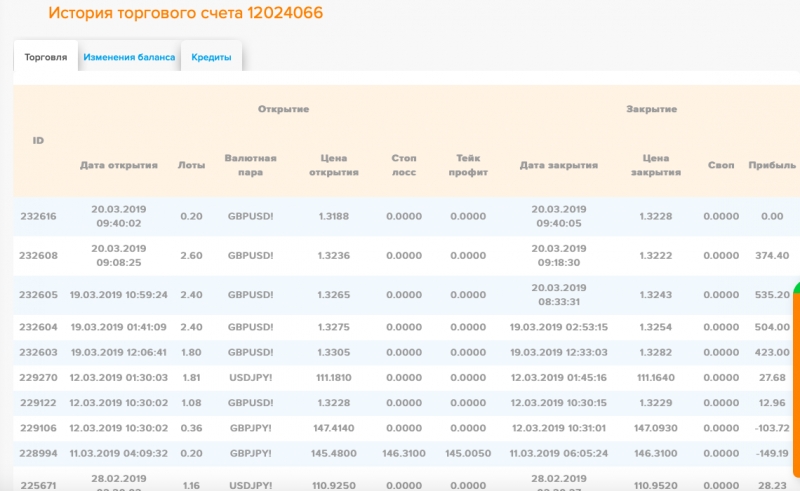Select trade ID 232616
The image size is (800, 491).
pyautogui.click(x=38, y=216)
